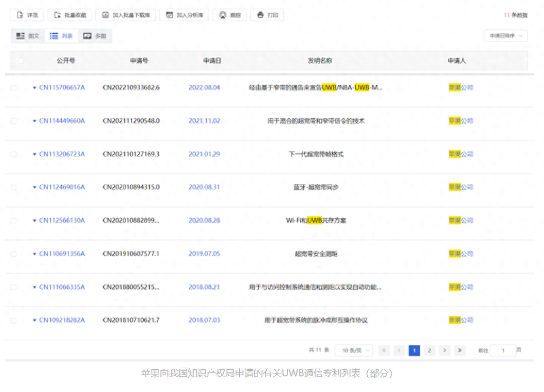Open patent link CN115706657A
This screenshot has height=392, width=544.
62,87
